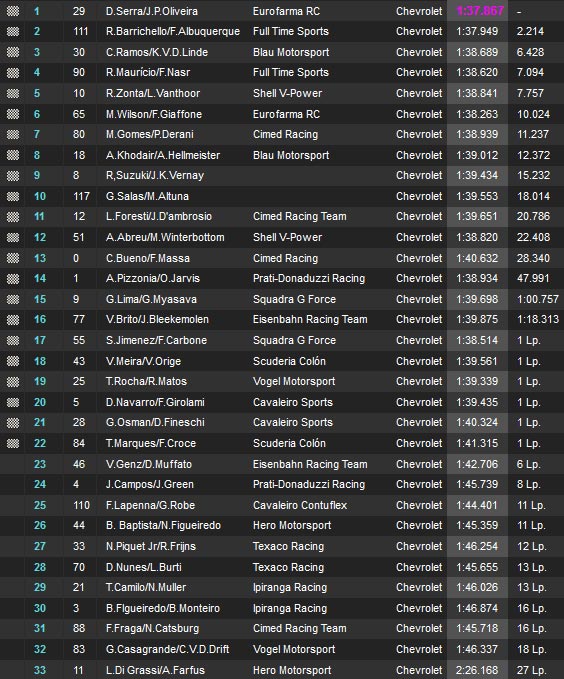Click the flag icon in G.Salas/M.Altuna row
The image size is (564, 679).
[x=13, y=196]
